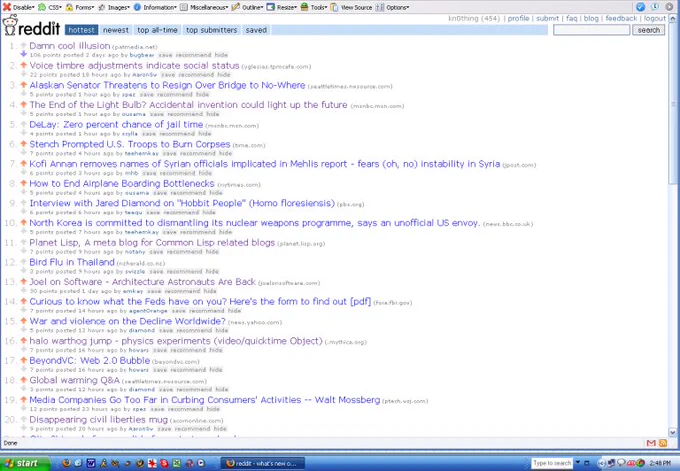Viewport: 680px width, 471px height.
Task: Open the Options dropdown menu
Action: [x=392, y=7]
